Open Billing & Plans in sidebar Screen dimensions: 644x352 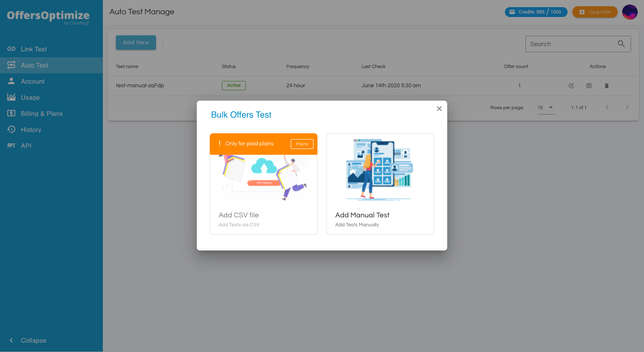pos(51,114)
